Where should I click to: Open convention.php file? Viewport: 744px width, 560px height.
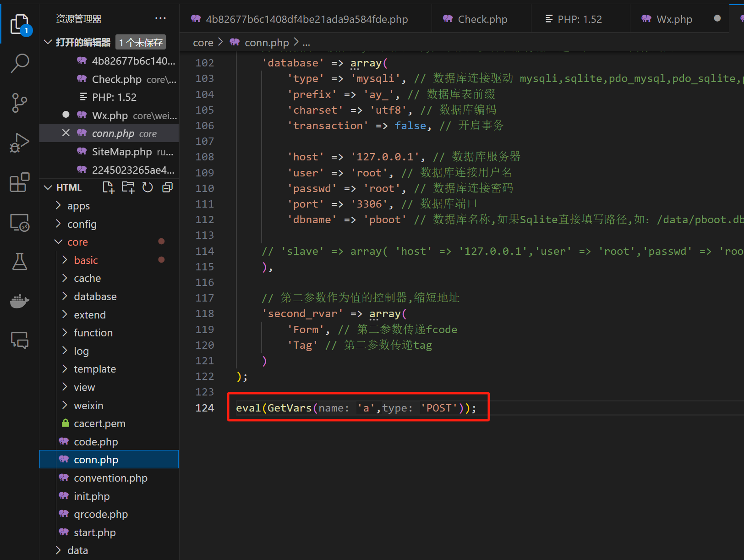coord(109,478)
